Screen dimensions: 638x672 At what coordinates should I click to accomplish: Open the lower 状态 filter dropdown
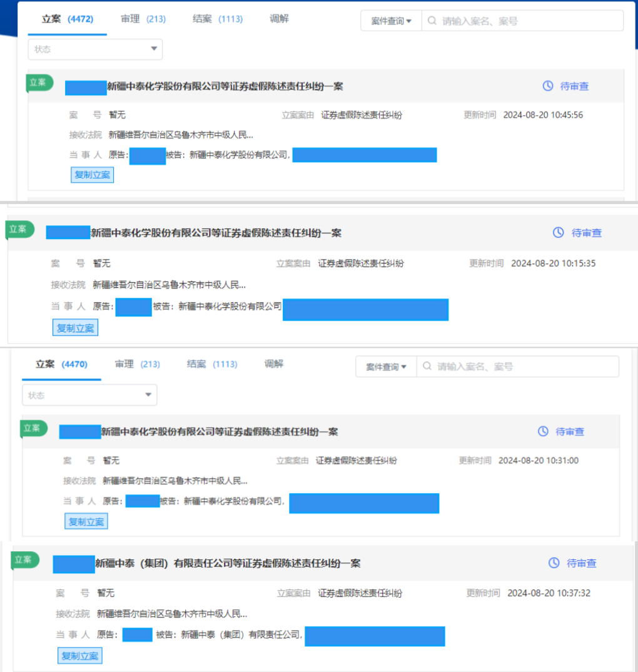click(89, 395)
